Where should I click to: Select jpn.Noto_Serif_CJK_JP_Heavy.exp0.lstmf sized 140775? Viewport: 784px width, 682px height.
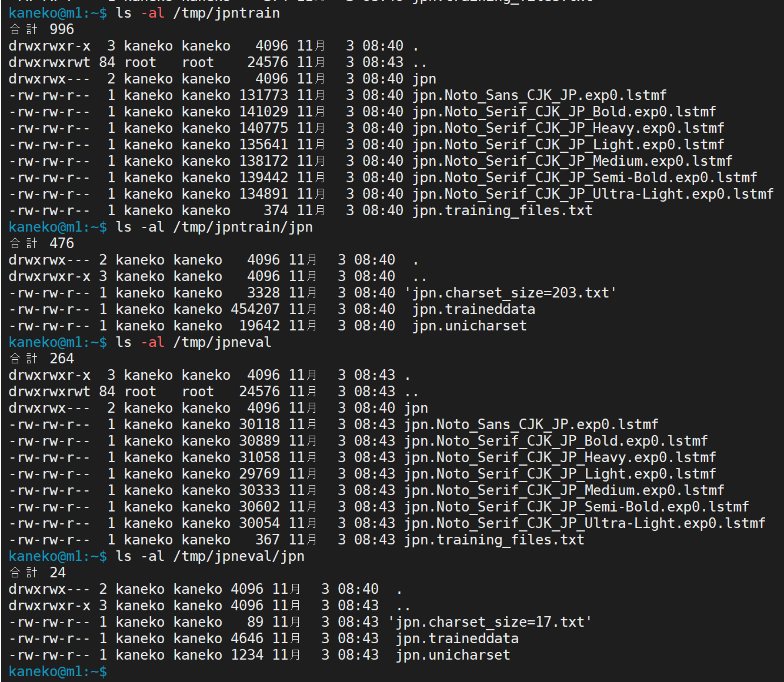[568, 128]
